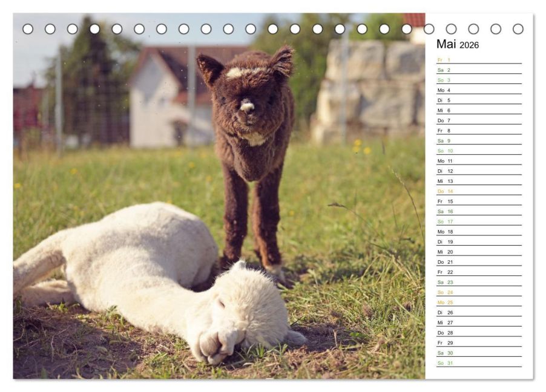The height and width of the screenshot is (392, 546).
Task: Choose the Fr 29 date row
Action: coord(478,343)
